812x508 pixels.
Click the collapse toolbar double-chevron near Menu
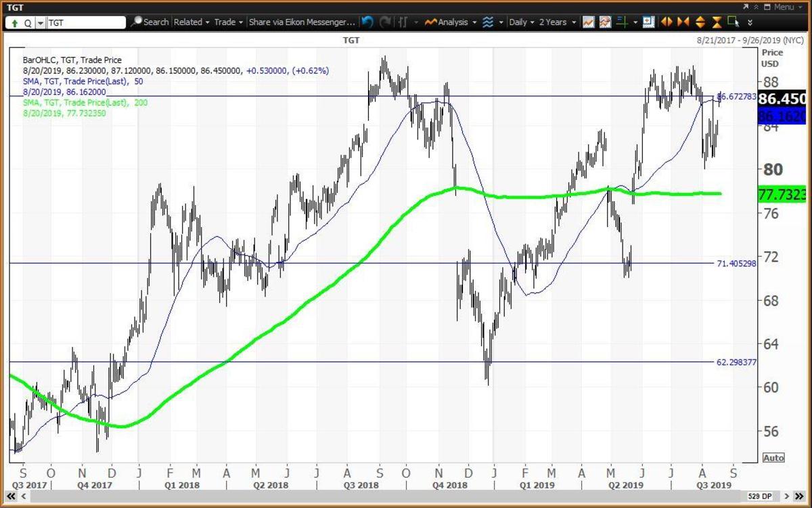tap(757, 7)
